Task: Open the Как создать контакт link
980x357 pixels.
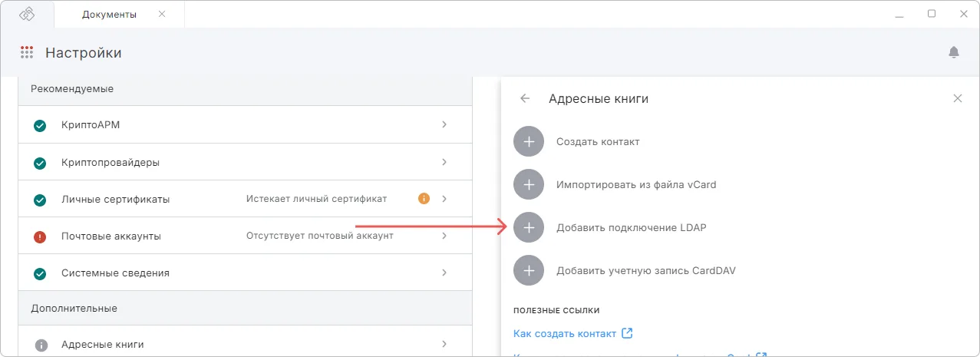Action: click(x=565, y=333)
